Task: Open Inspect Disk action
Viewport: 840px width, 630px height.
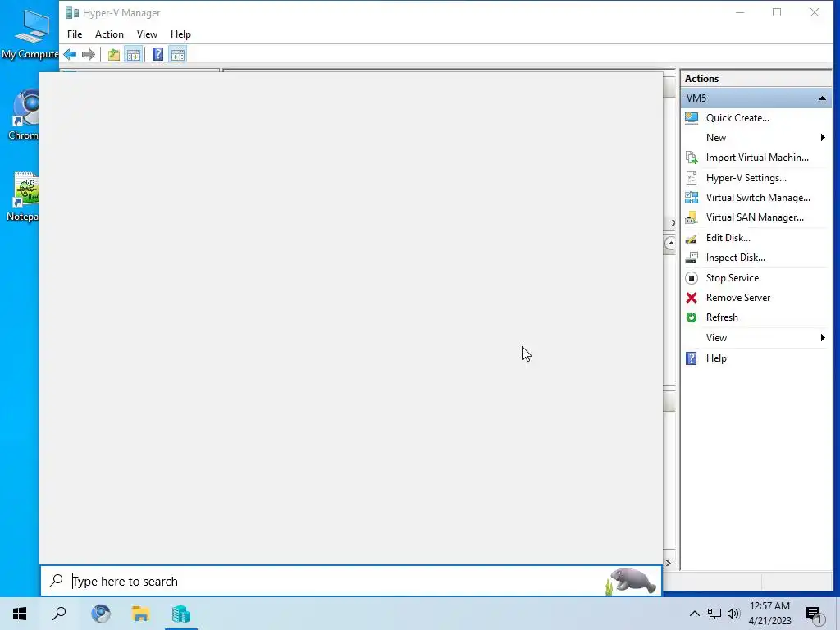Action: pos(735,258)
